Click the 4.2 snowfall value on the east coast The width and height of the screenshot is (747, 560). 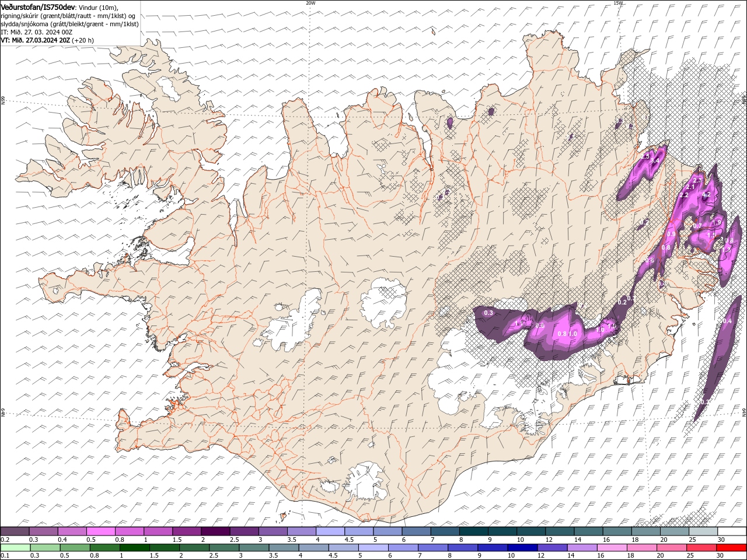(x=706, y=194)
